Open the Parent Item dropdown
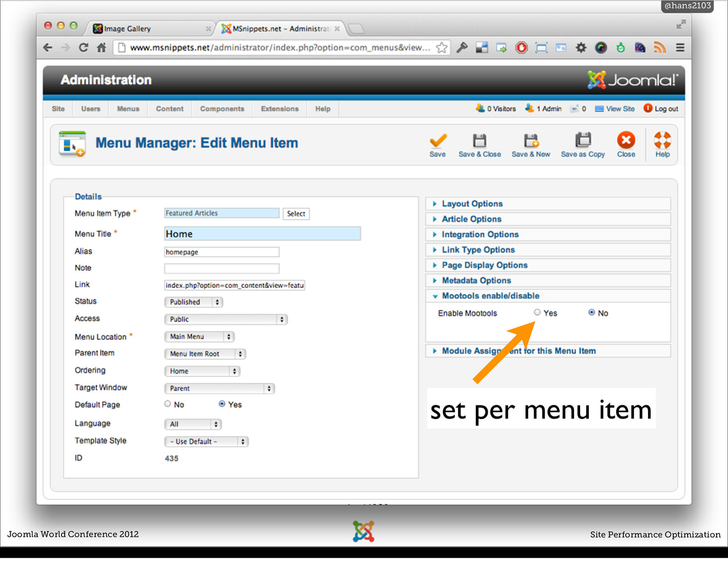Image resolution: width=728 pixels, height=561 pixels. (x=205, y=354)
